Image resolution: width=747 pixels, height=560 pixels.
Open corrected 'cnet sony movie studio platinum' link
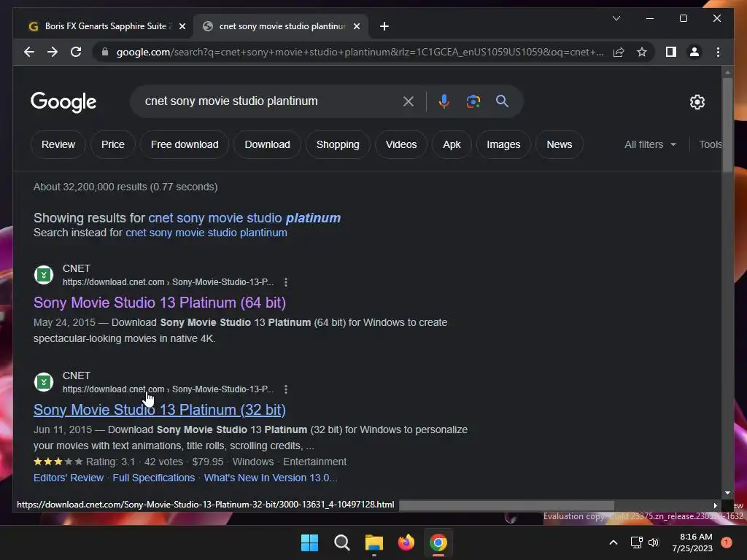pyautogui.click(x=244, y=218)
